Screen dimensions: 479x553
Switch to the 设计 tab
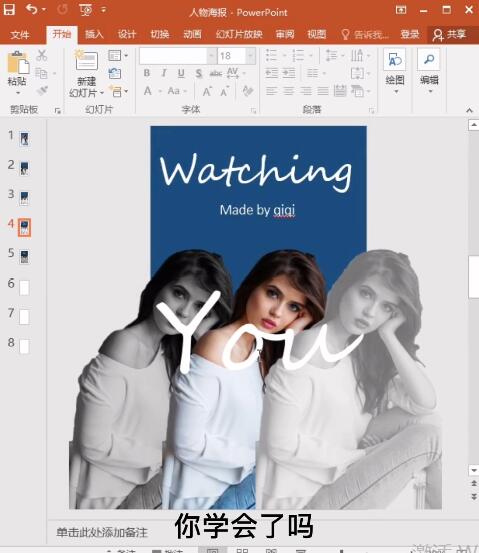coord(127,34)
